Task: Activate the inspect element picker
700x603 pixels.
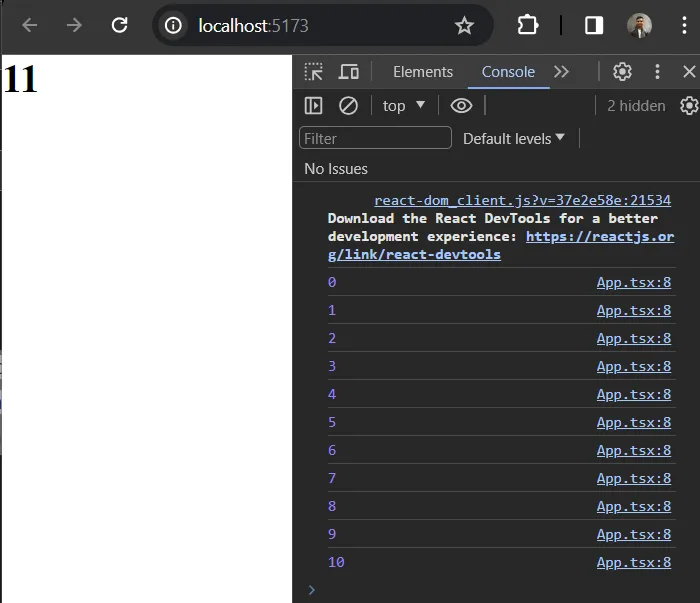Action: point(314,72)
